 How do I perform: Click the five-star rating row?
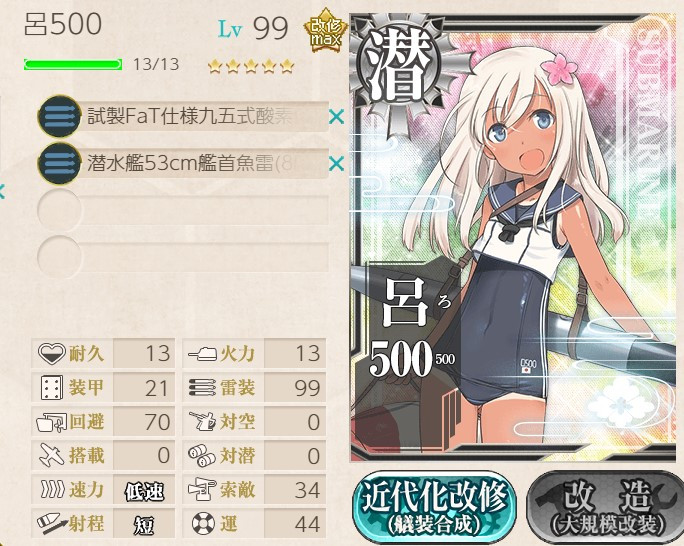click(251, 66)
